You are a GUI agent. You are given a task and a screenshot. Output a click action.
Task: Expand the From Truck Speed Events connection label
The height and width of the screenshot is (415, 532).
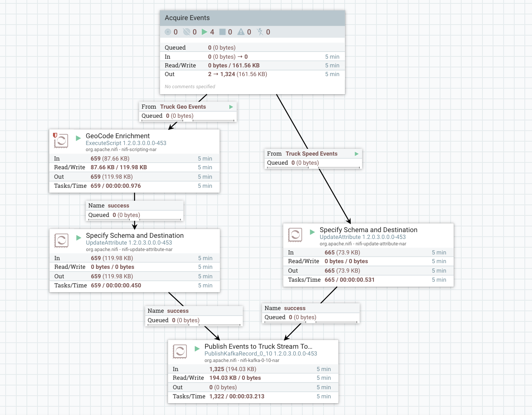click(x=356, y=154)
